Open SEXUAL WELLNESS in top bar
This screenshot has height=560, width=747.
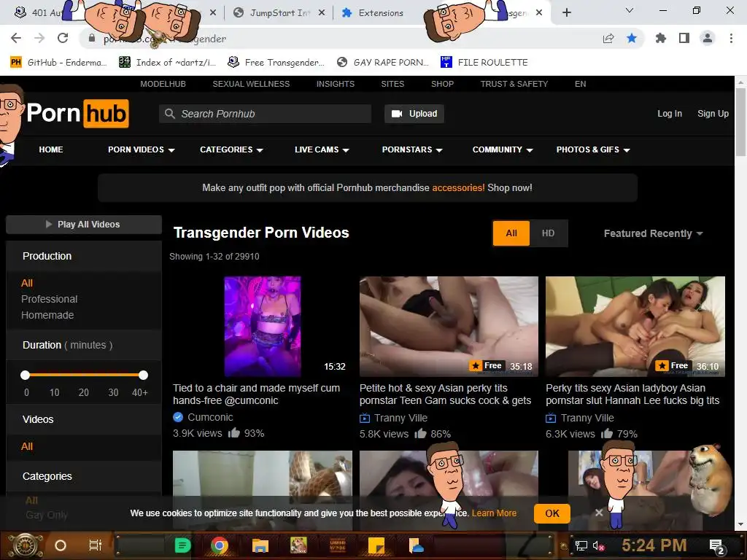[251, 84]
